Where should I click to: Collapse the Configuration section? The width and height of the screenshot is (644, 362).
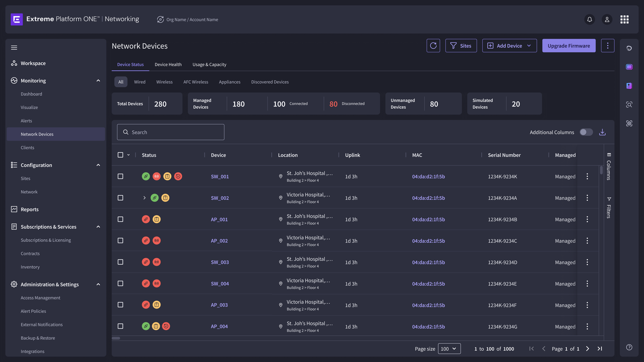point(98,165)
